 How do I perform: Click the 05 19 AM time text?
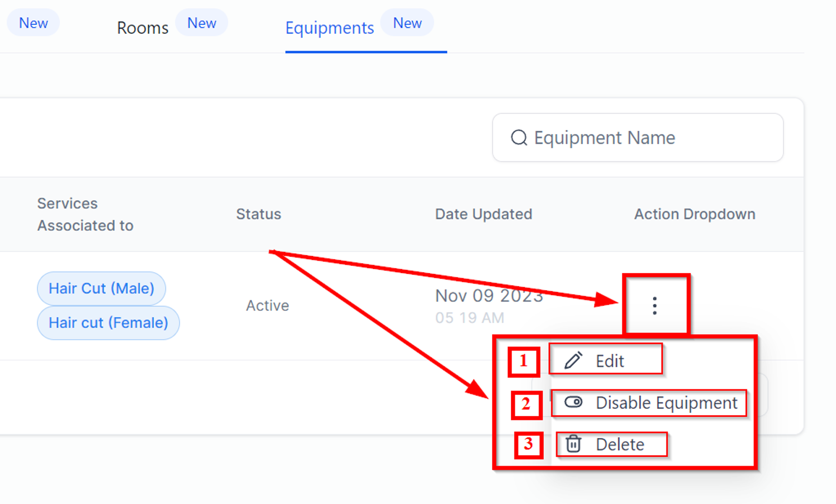(469, 318)
